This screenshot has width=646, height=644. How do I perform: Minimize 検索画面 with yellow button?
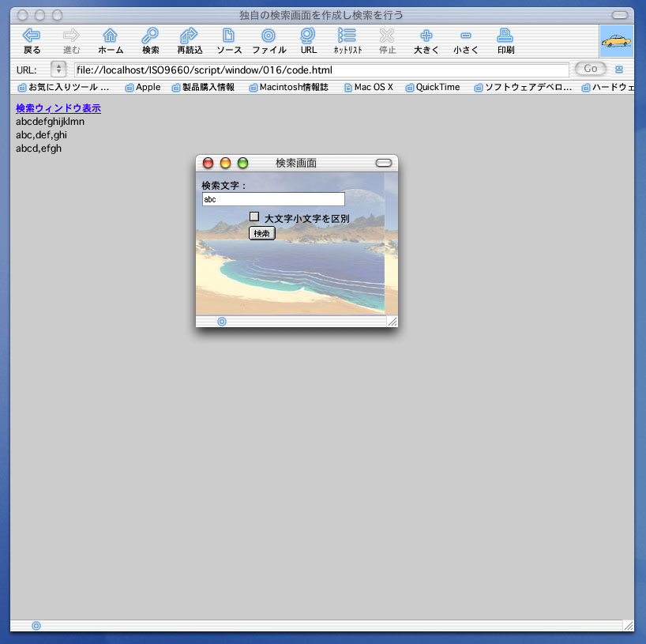(x=225, y=163)
